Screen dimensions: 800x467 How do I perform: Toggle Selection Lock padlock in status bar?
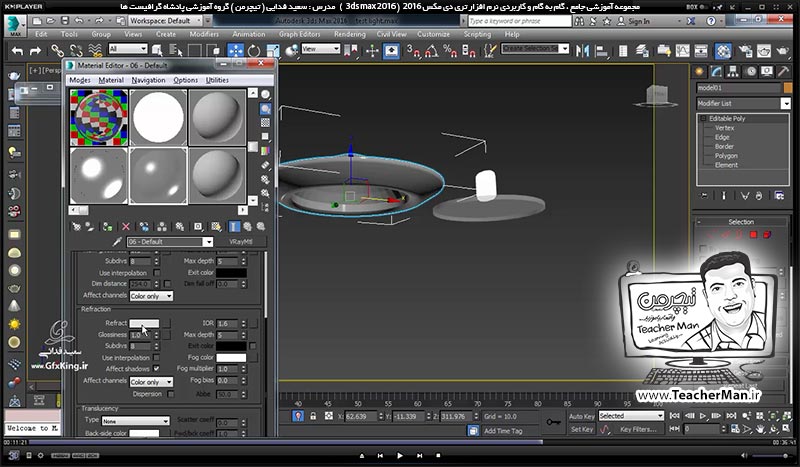pos(313,416)
